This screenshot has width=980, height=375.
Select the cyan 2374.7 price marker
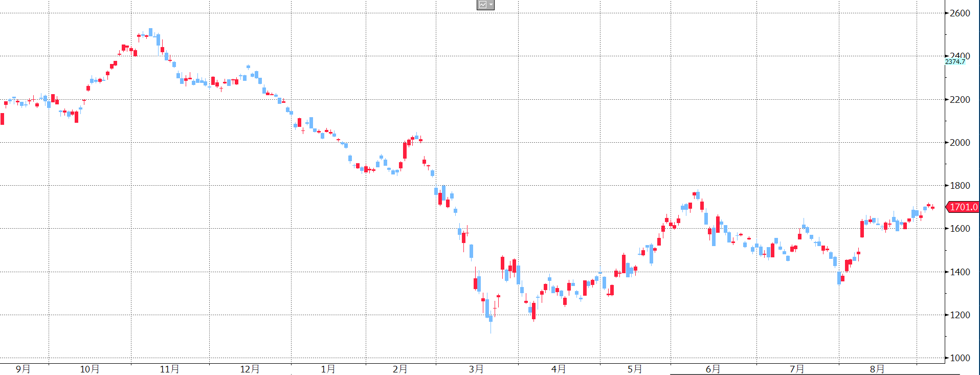click(x=954, y=62)
